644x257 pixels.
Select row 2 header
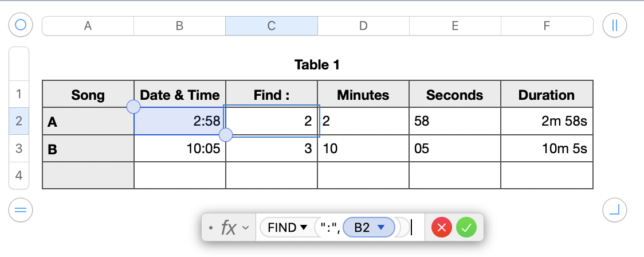click(19, 121)
